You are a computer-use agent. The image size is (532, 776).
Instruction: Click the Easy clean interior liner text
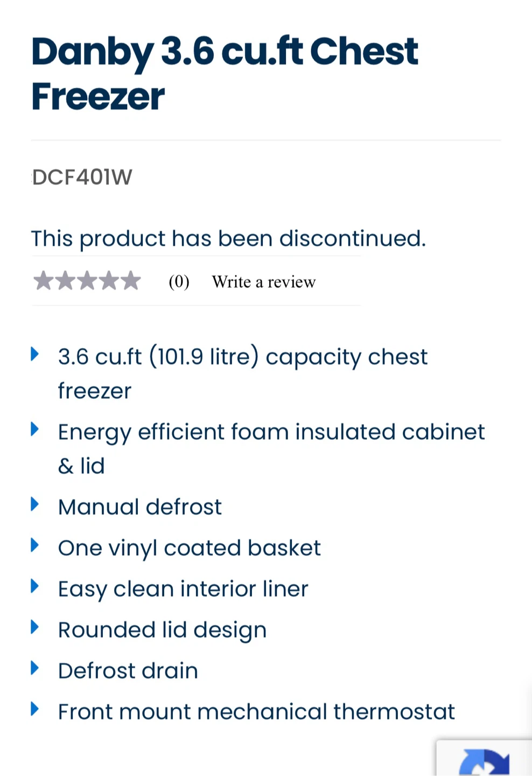click(183, 589)
